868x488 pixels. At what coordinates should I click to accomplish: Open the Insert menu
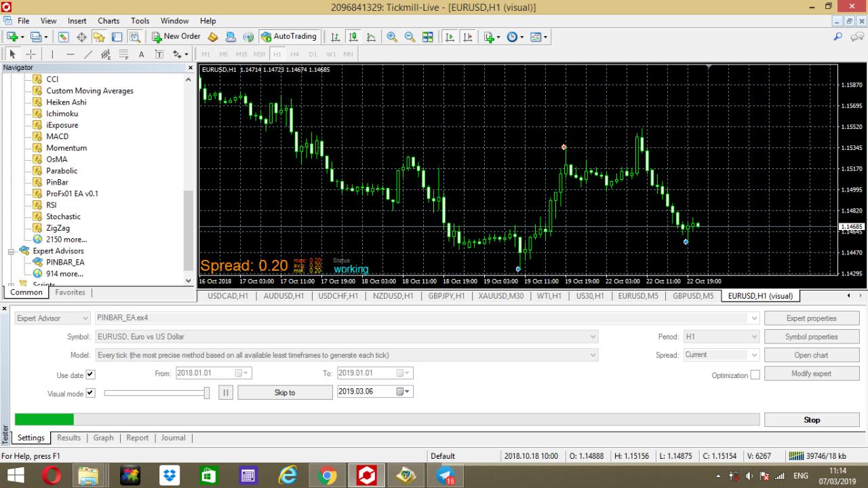77,21
